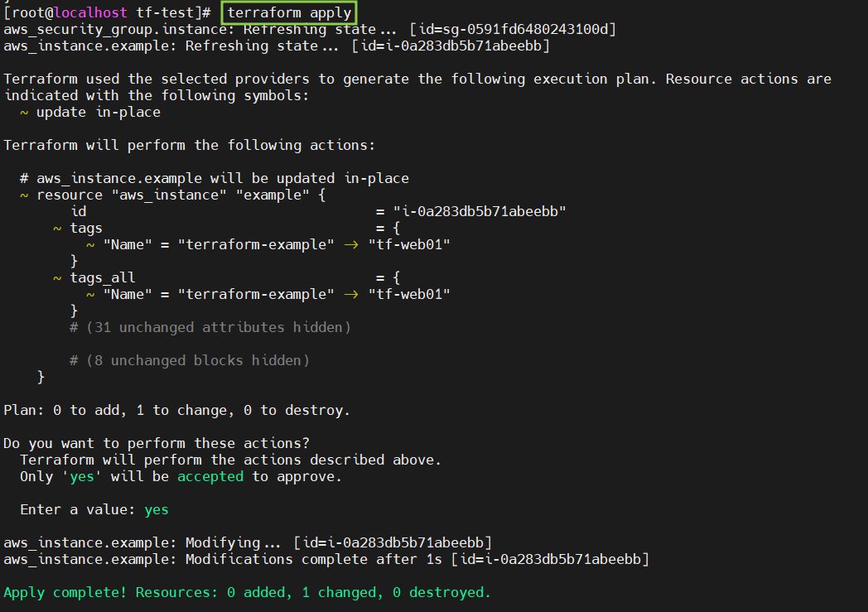Click the 'aws_security_group.instance: Refreshing state' line
The image size is (868, 612).
point(310,29)
